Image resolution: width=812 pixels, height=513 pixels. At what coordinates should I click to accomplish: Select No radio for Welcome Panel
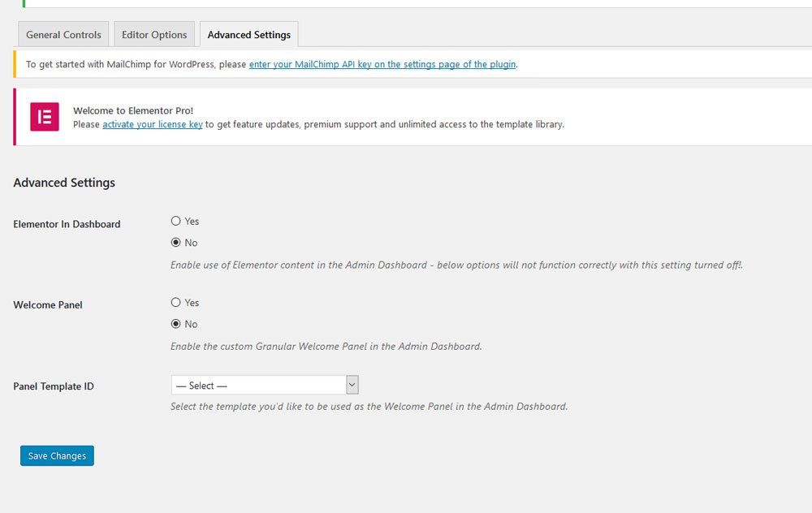pos(176,324)
